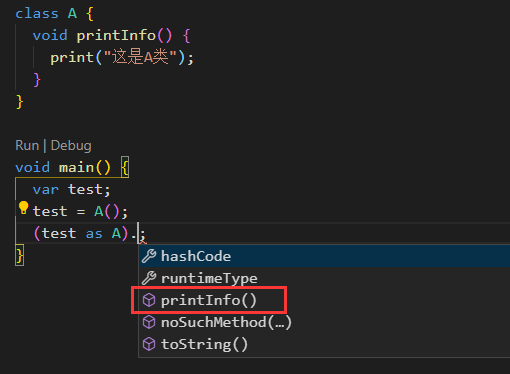Viewport: 510px width, 374px height.
Task: Click the wrench icon beside hashCode
Action: pos(149,256)
